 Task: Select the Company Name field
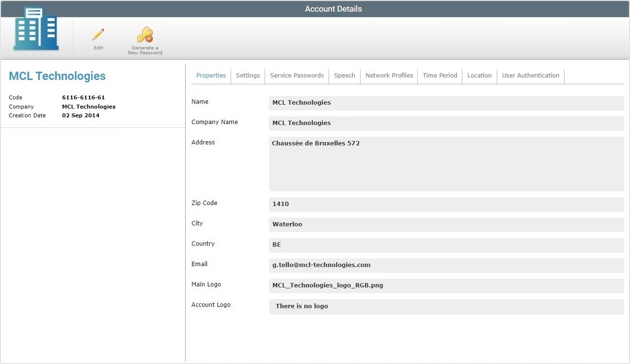[446, 123]
